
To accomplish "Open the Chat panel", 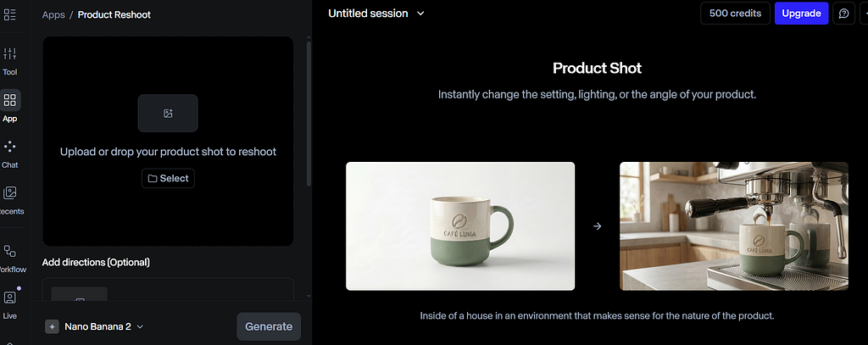I will click(10, 153).
